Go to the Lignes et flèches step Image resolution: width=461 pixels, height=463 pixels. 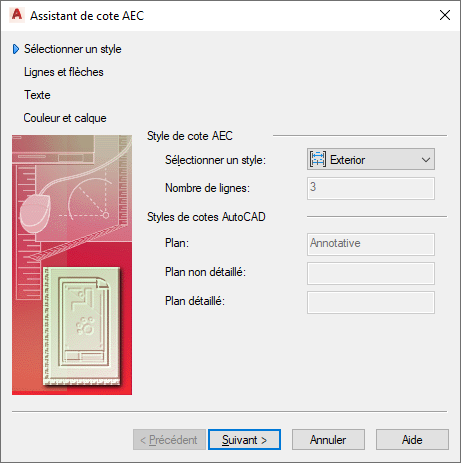(64, 72)
